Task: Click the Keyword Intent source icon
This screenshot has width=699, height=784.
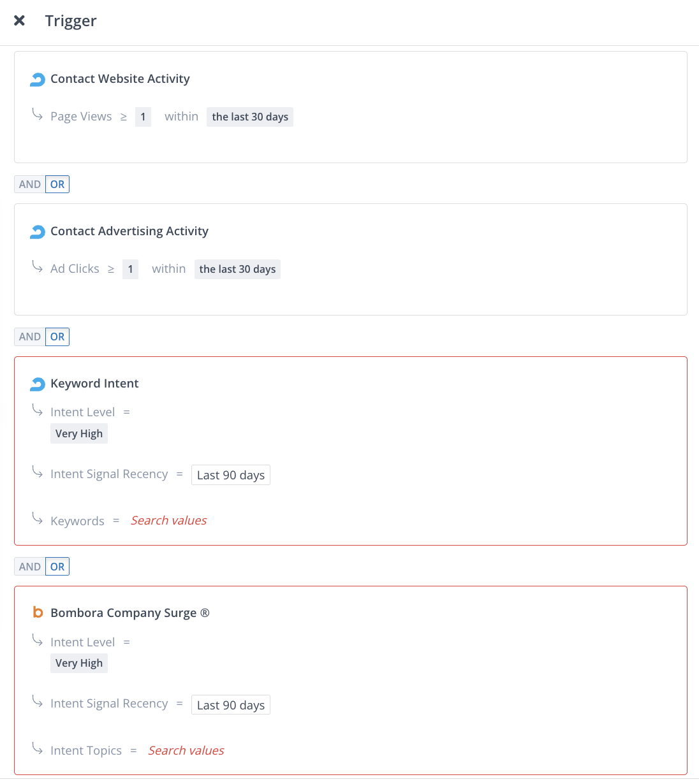Action: click(38, 384)
